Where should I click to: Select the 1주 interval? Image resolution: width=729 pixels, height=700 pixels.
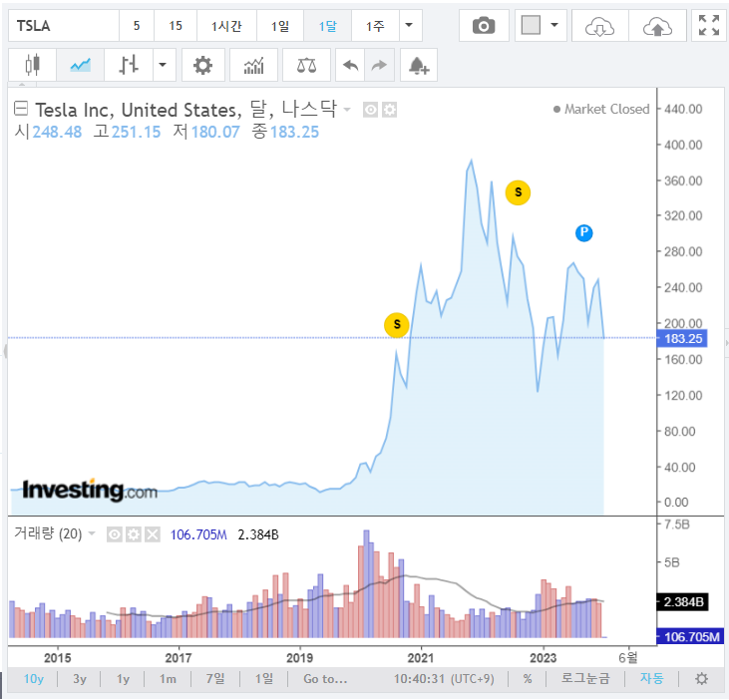click(x=375, y=26)
